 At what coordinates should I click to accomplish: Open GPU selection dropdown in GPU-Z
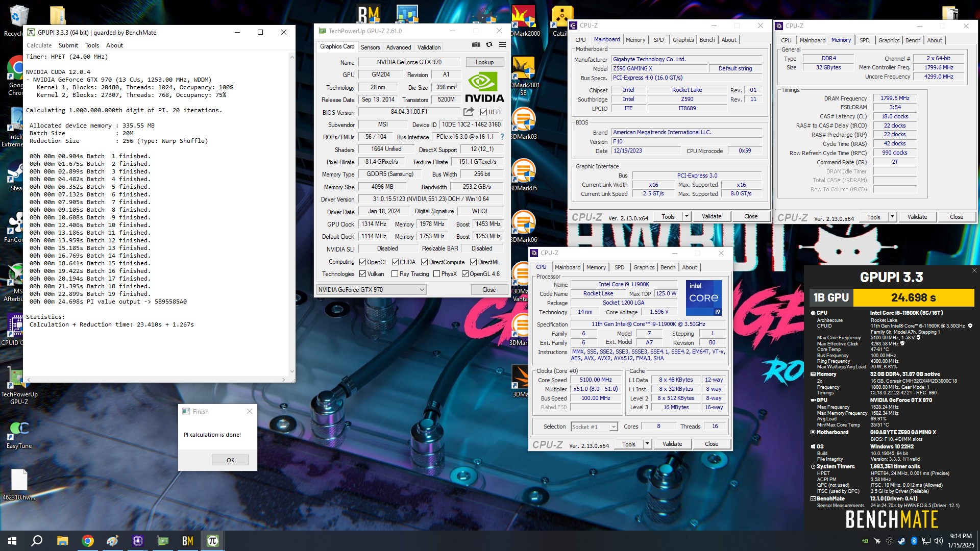pos(371,290)
